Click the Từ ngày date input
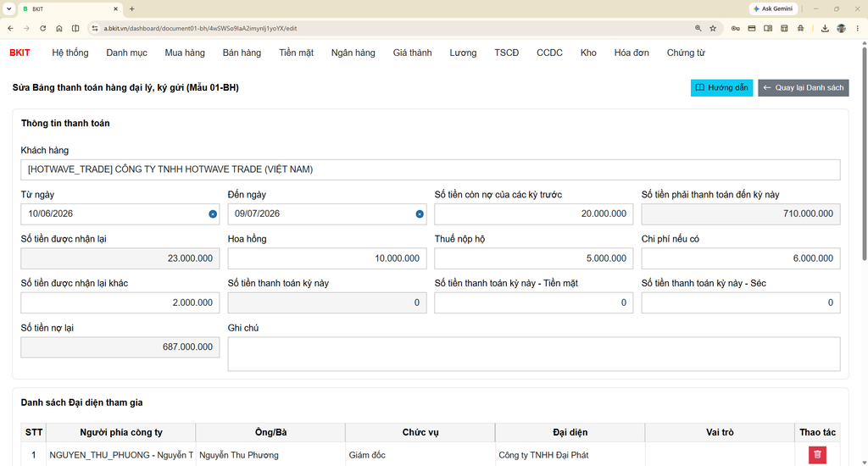 coord(120,214)
